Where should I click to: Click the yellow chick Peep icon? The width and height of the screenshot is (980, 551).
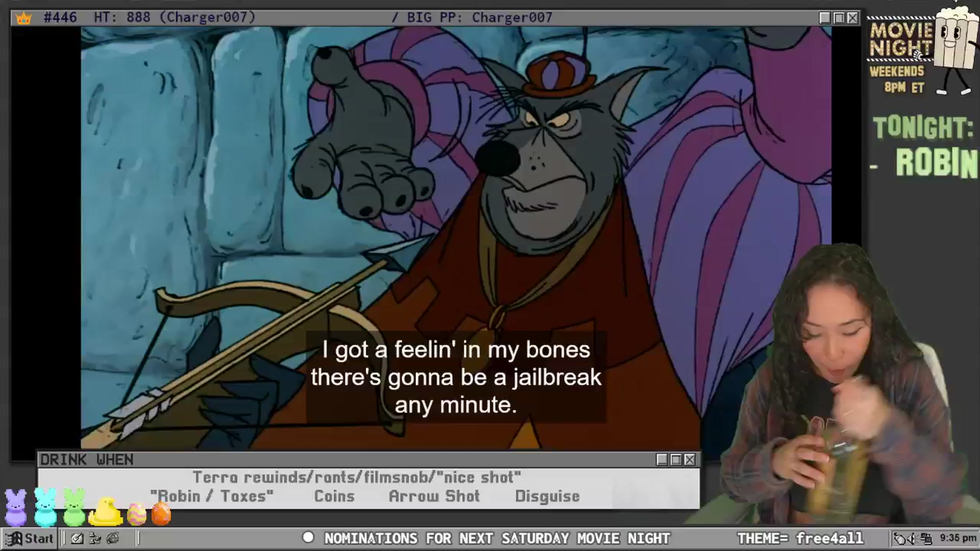106,512
